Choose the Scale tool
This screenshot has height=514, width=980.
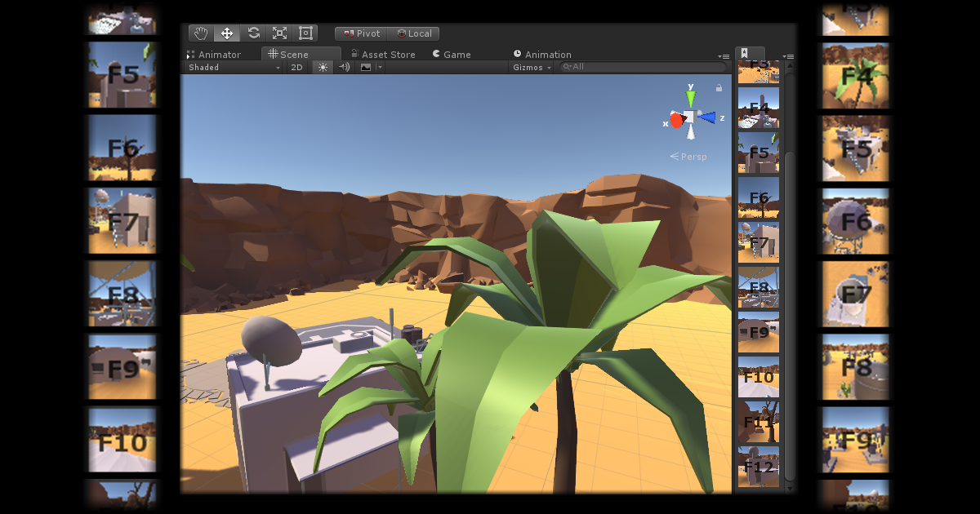pyautogui.click(x=278, y=33)
